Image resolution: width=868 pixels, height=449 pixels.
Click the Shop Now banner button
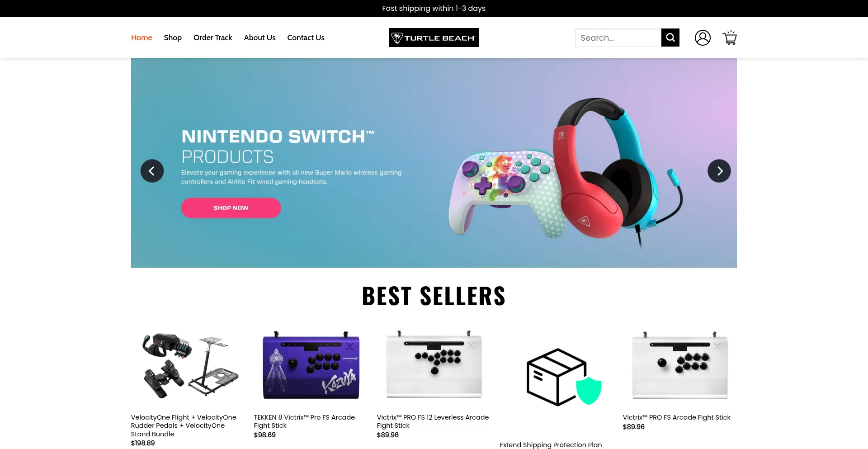pos(231,208)
